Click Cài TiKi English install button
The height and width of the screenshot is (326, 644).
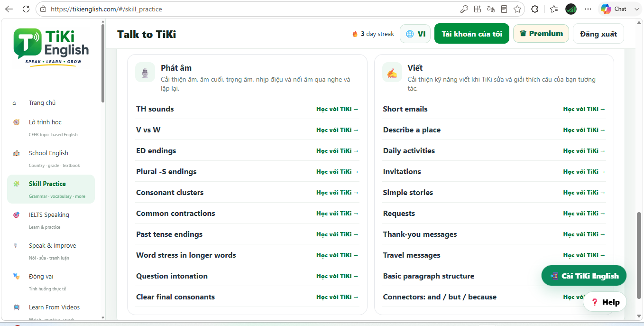coord(584,276)
